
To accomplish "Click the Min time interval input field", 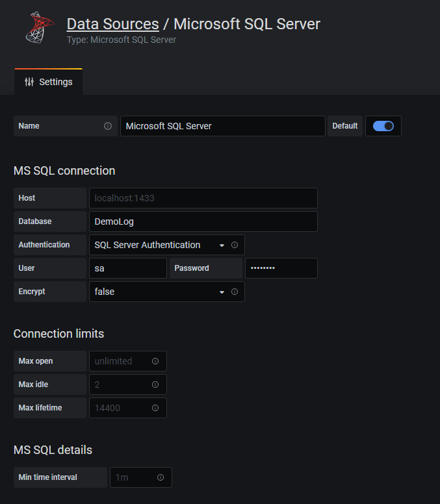I will point(132,477).
